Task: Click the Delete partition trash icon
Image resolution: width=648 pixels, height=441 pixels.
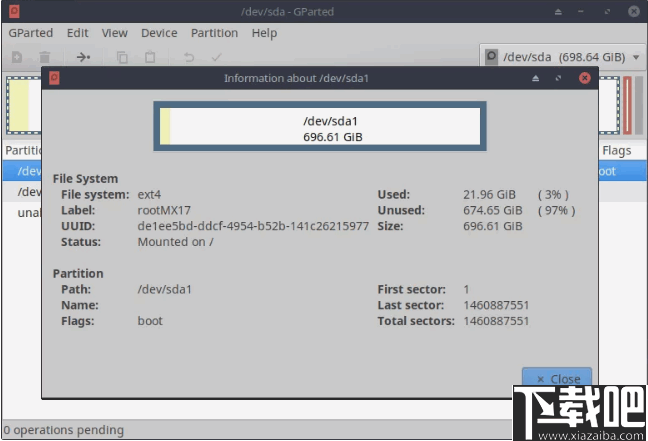Action: 45,57
